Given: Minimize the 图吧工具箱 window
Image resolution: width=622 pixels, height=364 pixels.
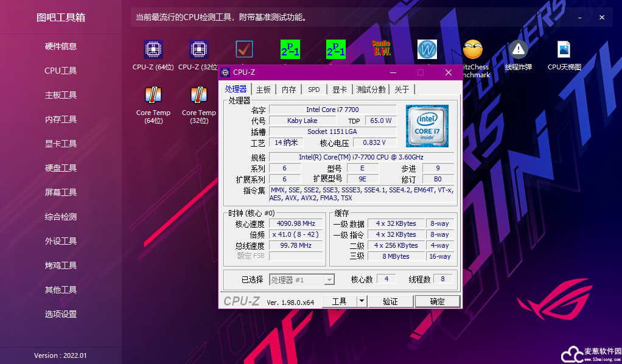Looking at the screenshot, I should click(x=579, y=18).
